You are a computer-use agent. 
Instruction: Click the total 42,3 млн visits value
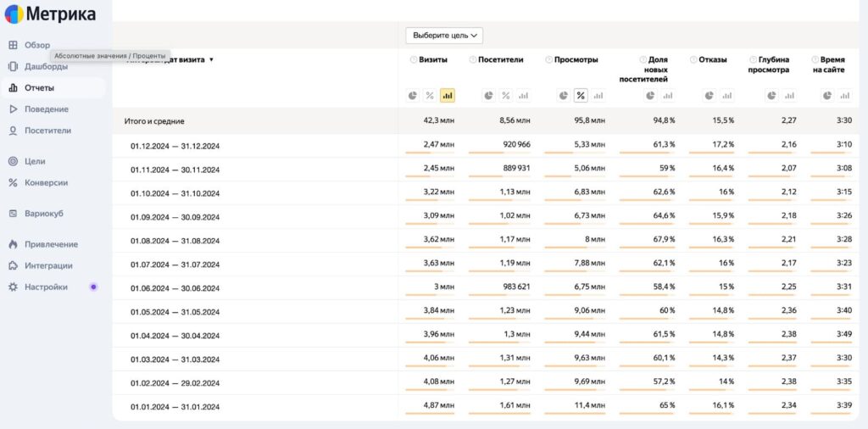[439, 120]
